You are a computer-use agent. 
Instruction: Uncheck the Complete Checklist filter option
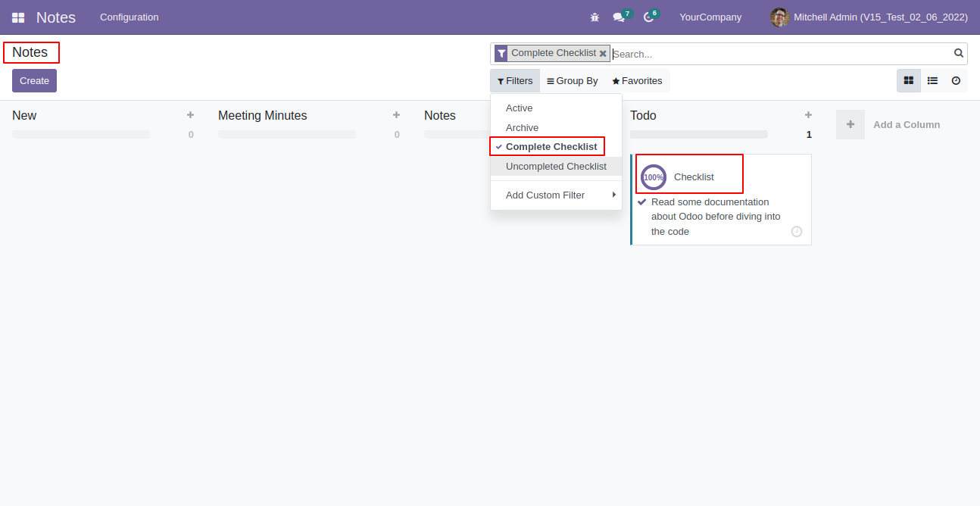(x=551, y=147)
